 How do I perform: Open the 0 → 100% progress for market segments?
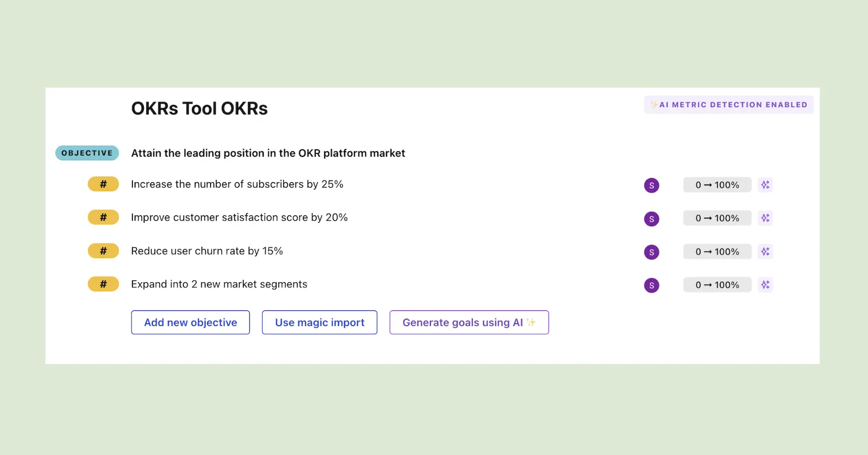[x=717, y=285]
